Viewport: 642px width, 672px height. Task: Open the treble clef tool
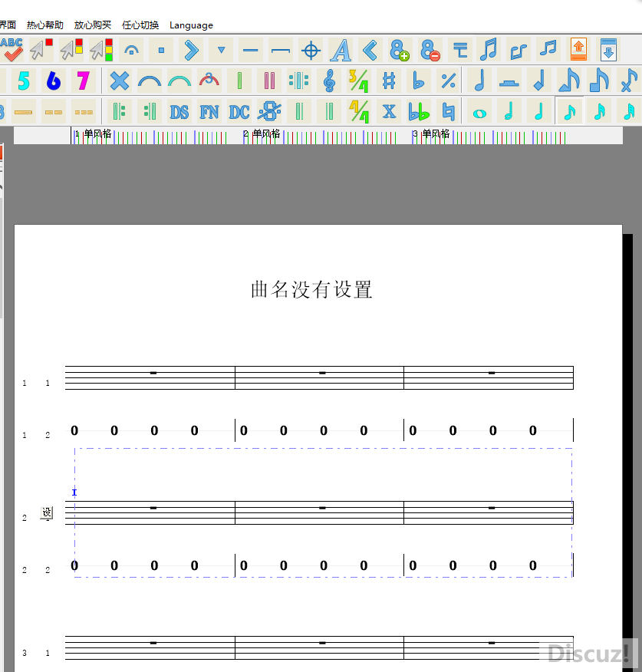(x=329, y=81)
